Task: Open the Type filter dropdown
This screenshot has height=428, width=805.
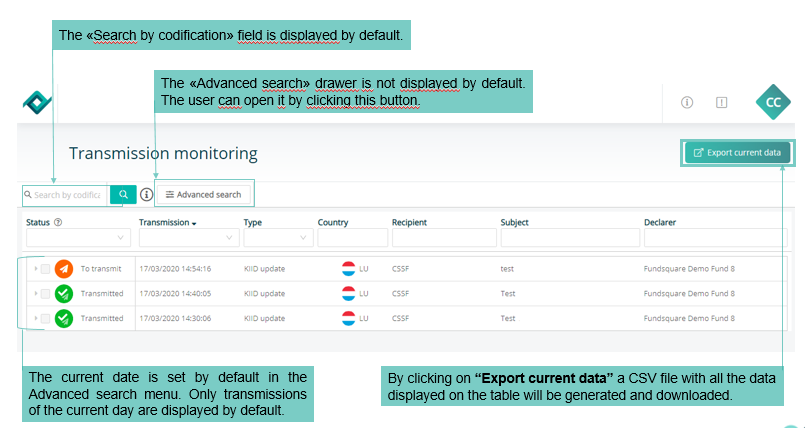Action: [x=278, y=238]
